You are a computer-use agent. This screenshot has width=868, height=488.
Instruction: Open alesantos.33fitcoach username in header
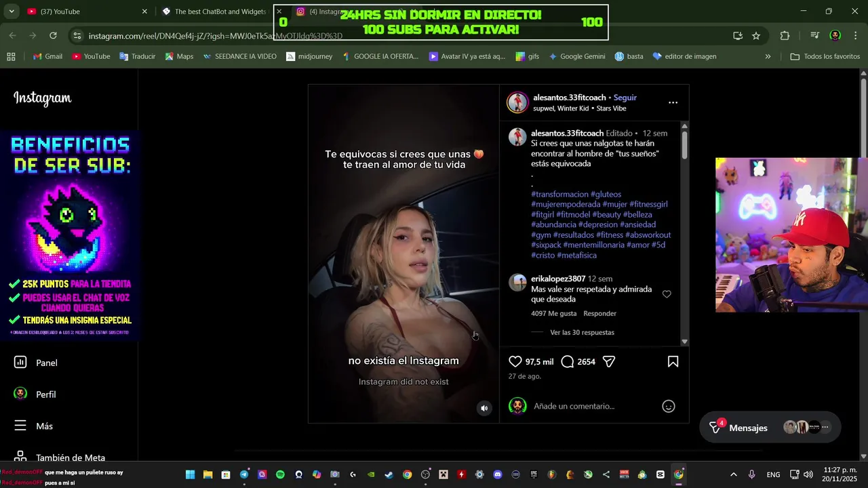(569, 98)
